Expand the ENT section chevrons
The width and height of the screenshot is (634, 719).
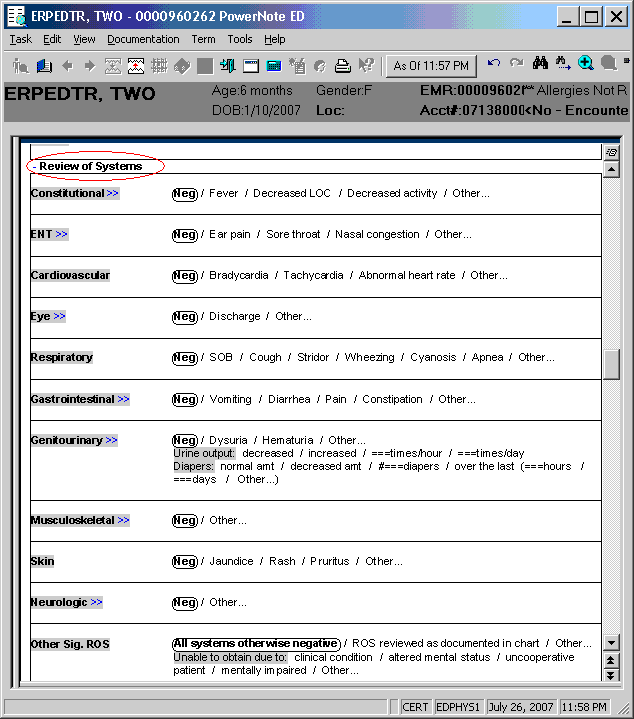pyautogui.click(x=61, y=234)
